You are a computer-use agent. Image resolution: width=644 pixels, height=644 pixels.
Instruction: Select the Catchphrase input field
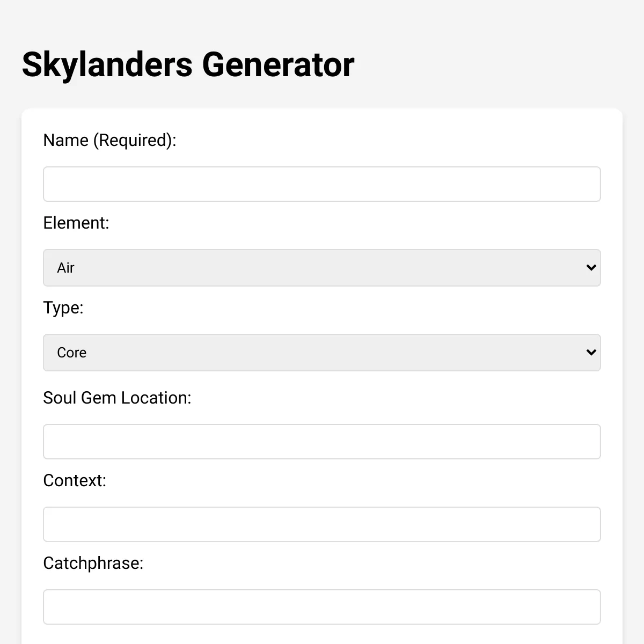point(322,607)
